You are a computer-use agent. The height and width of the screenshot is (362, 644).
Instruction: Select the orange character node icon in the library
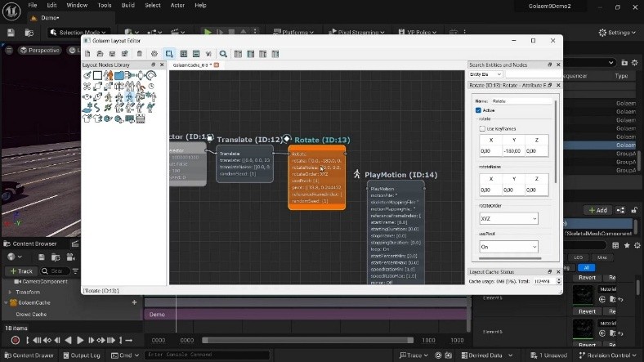coord(109,75)
